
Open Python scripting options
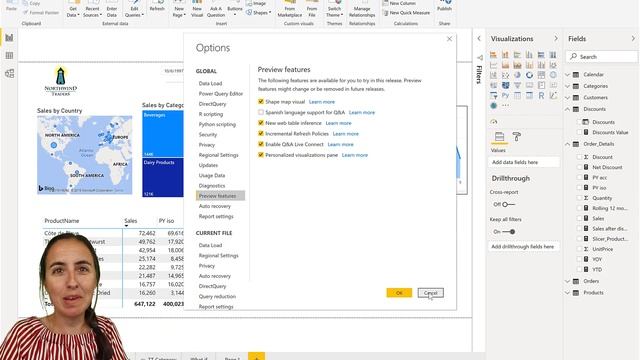217,124
